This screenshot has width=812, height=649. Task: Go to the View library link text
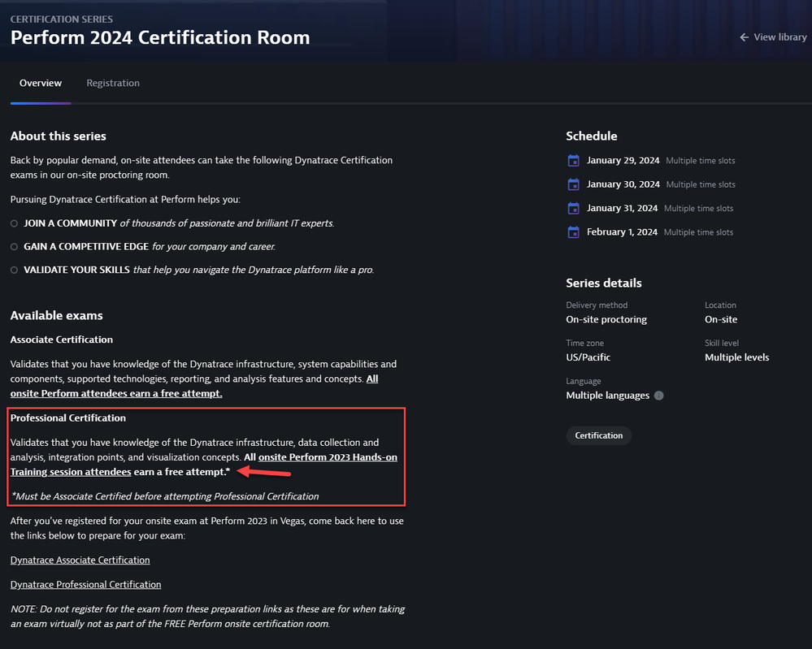coord(779,37)
